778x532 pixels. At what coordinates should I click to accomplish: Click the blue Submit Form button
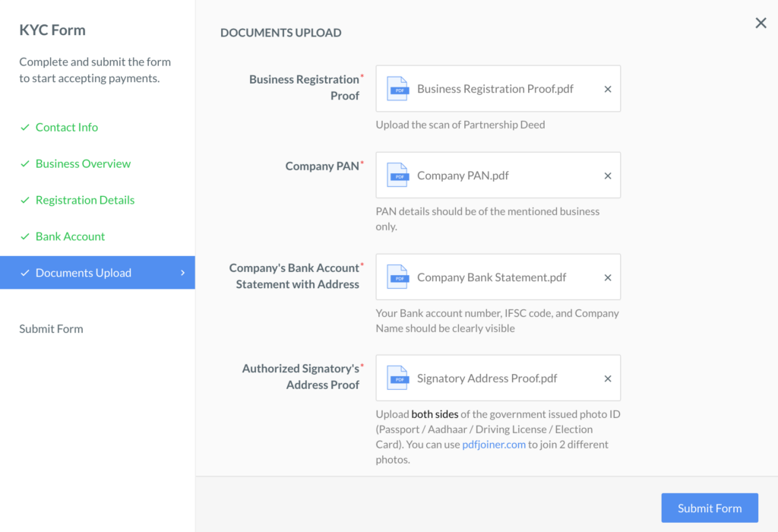point(710,508)
